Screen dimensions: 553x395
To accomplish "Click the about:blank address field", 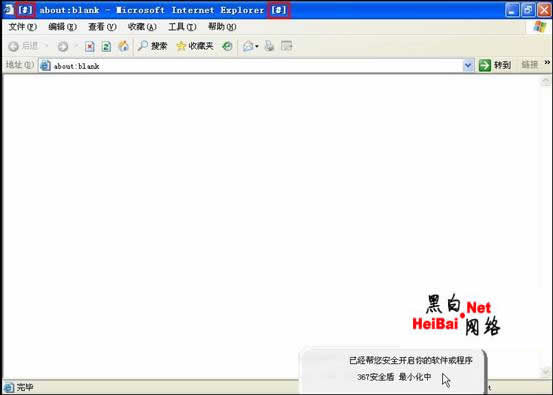I will (x=256, y=66).
